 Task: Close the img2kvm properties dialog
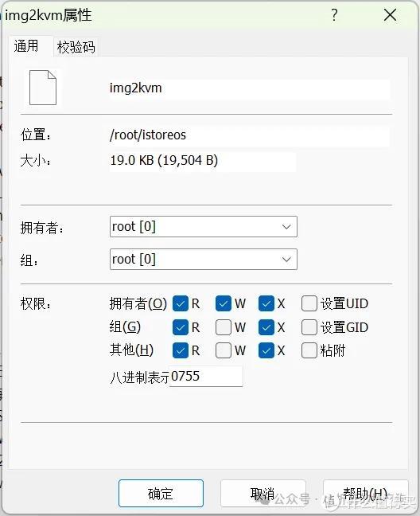click(x=390, y=15)
